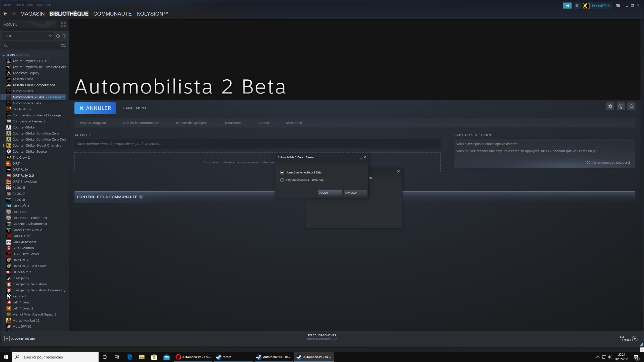Open Mail app from taskbar
This screenshot has width=644, height=362.
(x=167, y=357)
